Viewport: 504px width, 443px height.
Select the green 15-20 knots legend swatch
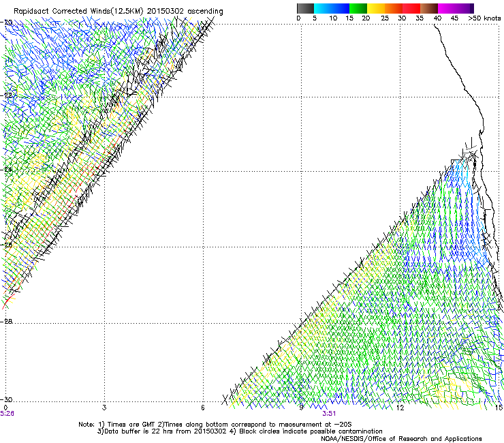358,8
